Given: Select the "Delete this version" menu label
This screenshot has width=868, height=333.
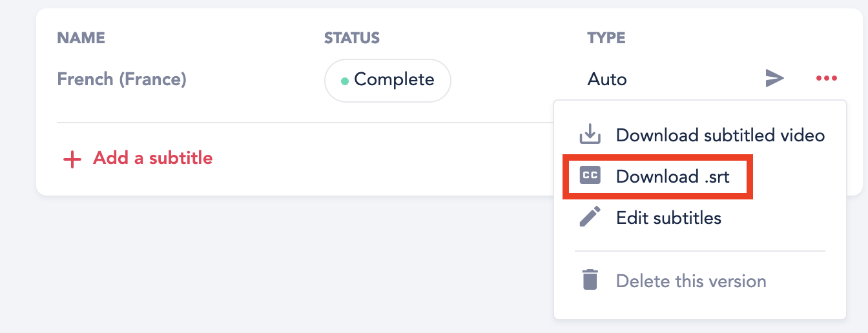Looking at the screenshot, I should click(x=691, y=281).
